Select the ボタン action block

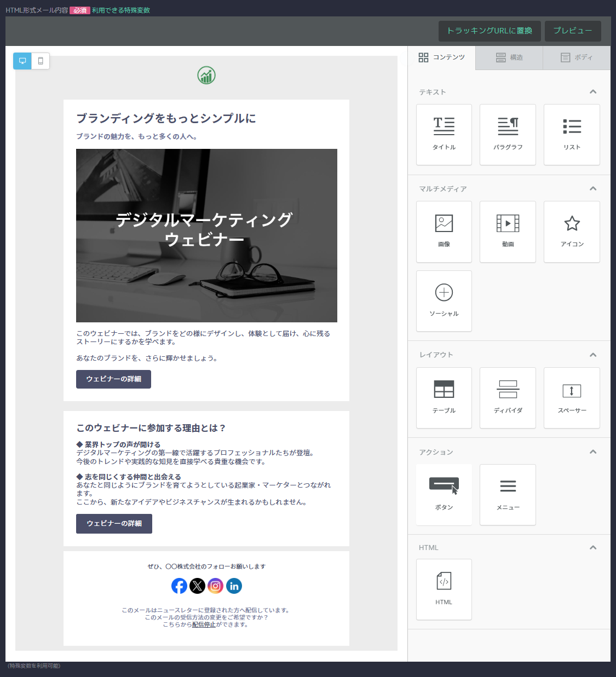click(x=444, y=495)
